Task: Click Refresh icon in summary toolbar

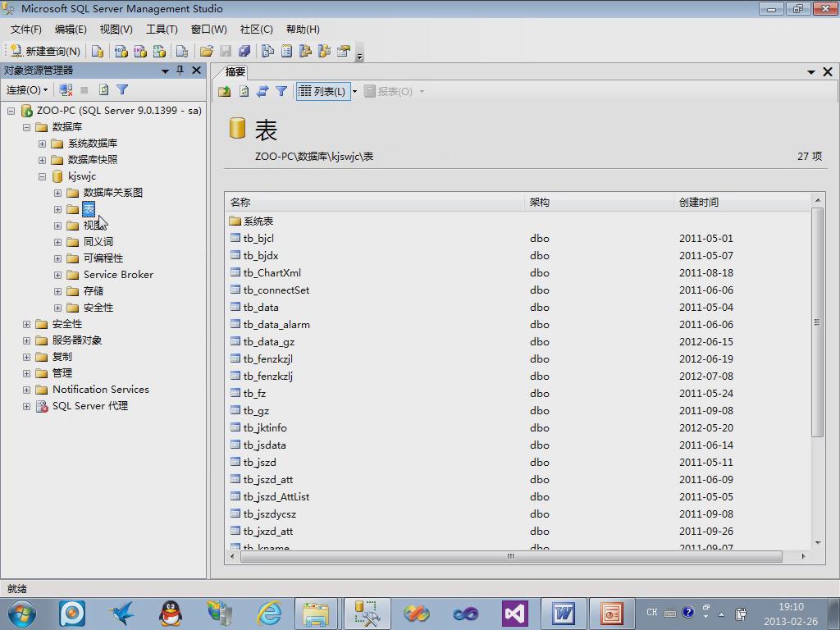Action: click(x=244, y=92)
